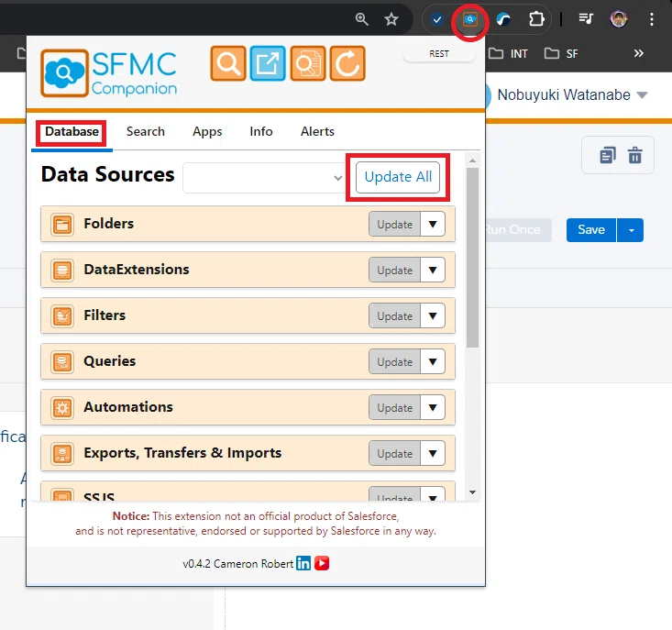Expand Filters update options arrow
This screenshot has height=630, width=672.
(433, 315)
